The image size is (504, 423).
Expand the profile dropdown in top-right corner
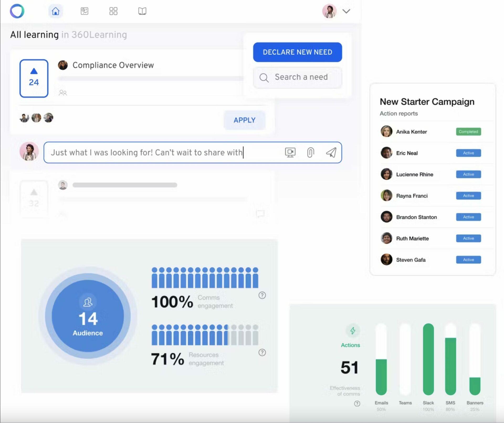point(346,11)
